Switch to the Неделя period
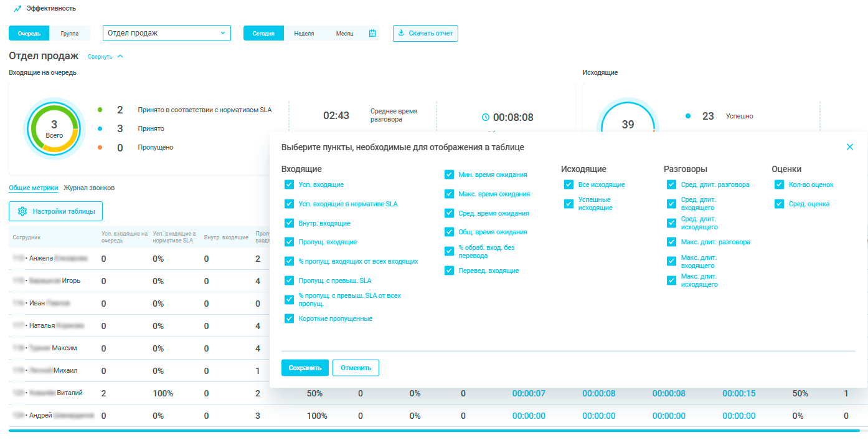868x445 pixels. 304,34
